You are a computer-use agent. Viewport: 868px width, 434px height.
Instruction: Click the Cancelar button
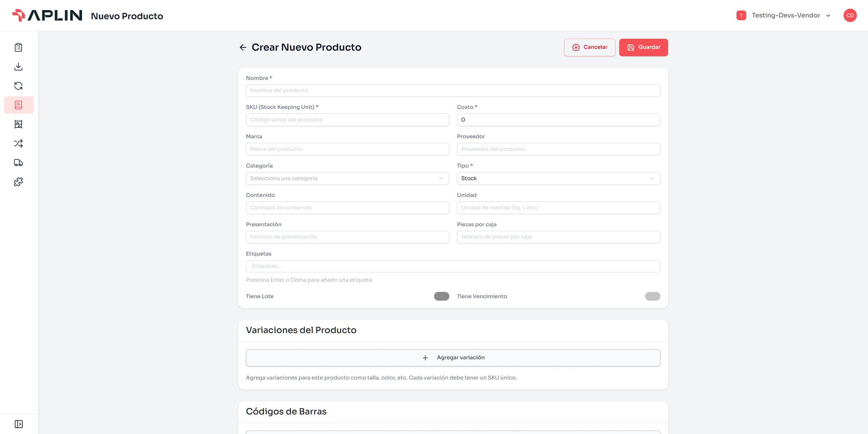pos(590,47)
